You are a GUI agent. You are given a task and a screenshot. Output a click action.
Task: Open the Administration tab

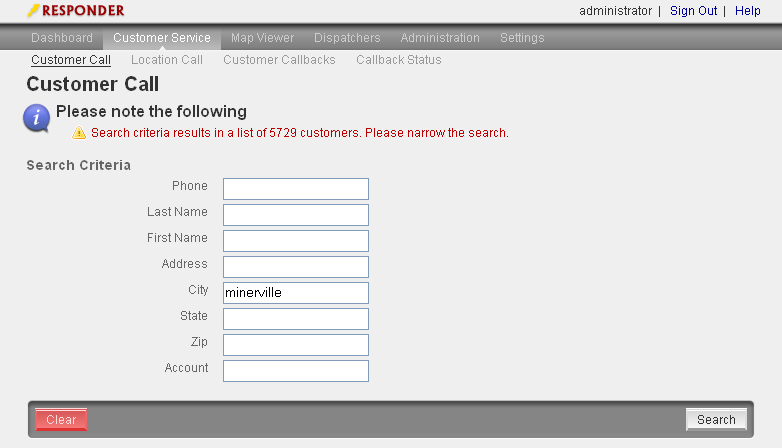(440, 38)
